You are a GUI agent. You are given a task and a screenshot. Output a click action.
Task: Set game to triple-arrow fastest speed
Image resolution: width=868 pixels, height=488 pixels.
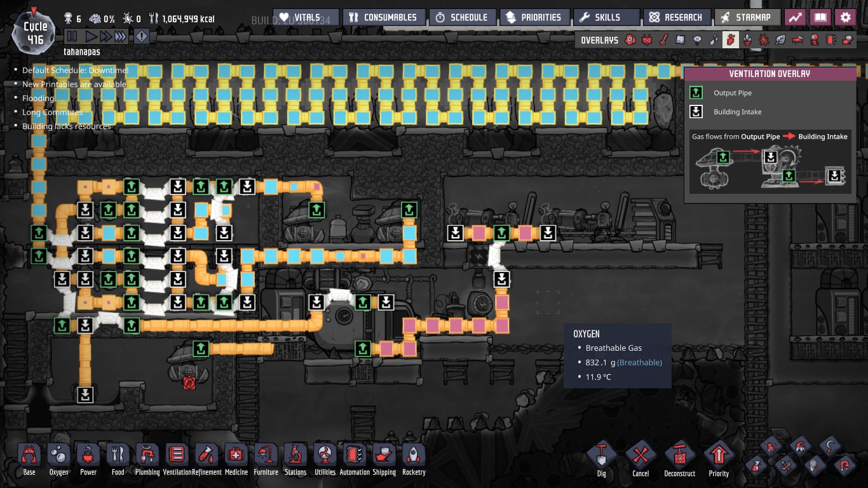(x=121, y=36)
